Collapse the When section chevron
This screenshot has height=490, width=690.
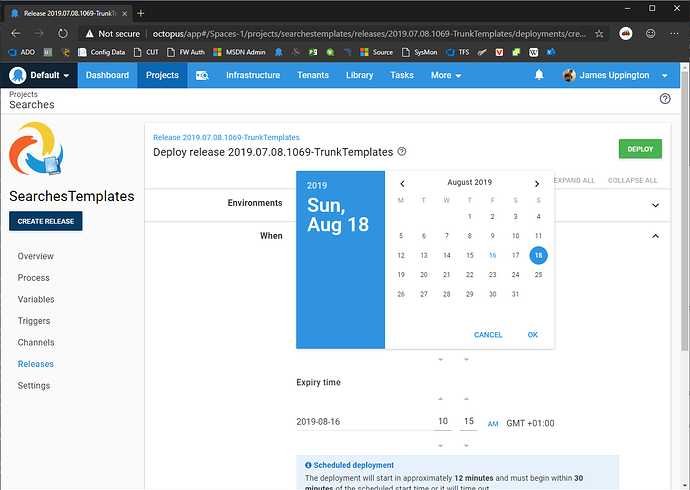tap(655, 236)
